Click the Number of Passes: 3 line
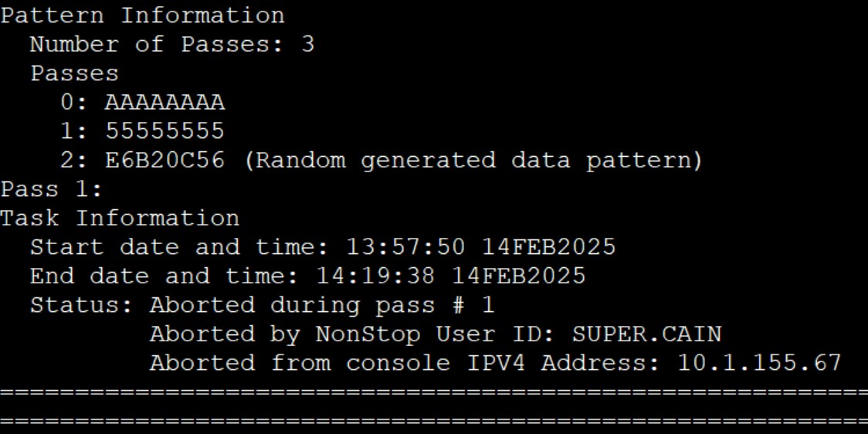Screen dimensions: 868x434 coord(172,44)
